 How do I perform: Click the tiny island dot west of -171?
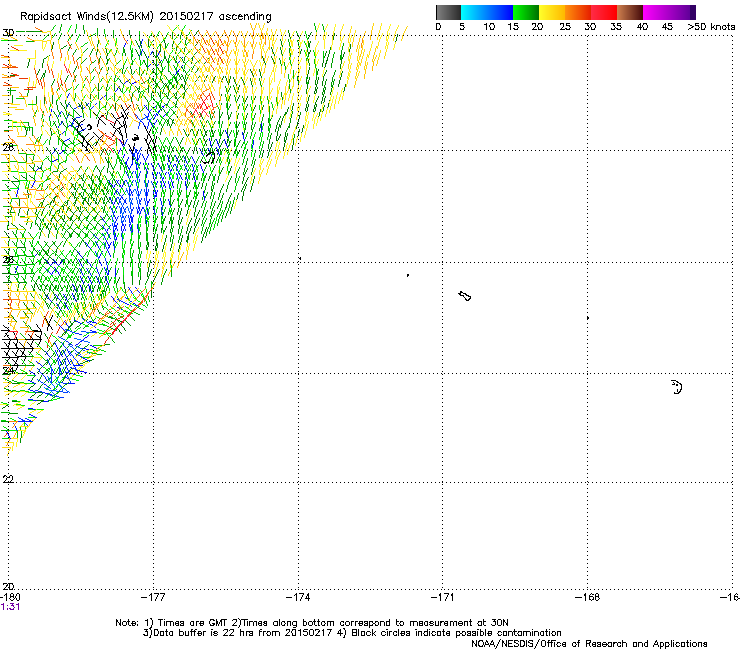[408, 275]
